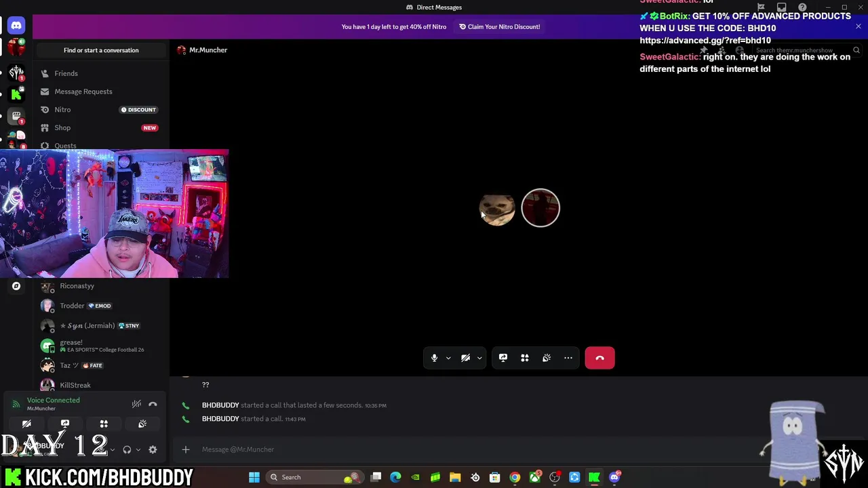Open the SYN server icon

tap(16, 72)
